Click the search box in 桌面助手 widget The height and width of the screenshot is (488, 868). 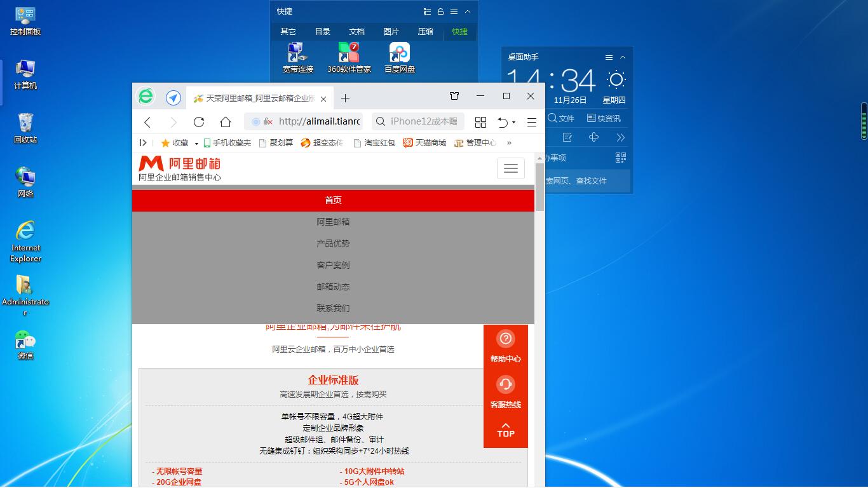(x=589, y=180)
